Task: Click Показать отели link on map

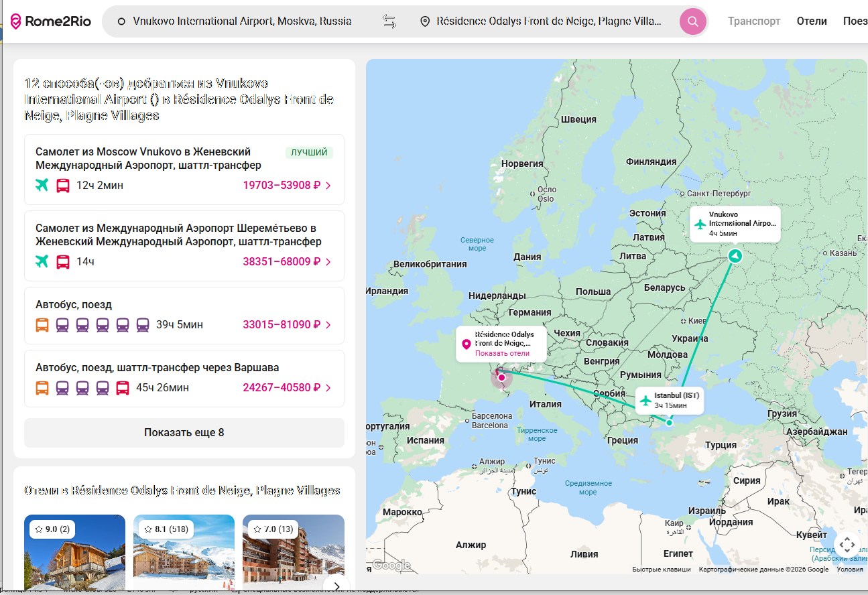Action: (x=502, y=353)
